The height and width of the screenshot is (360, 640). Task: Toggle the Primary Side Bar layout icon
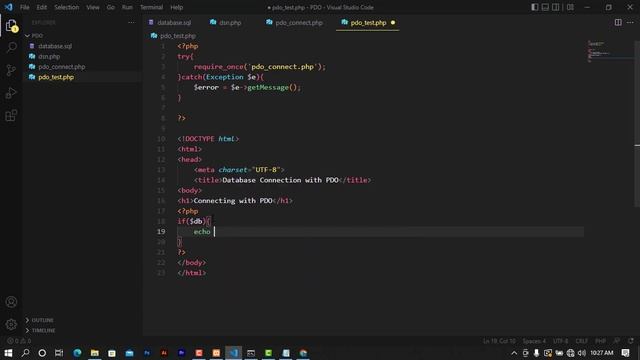534,7
